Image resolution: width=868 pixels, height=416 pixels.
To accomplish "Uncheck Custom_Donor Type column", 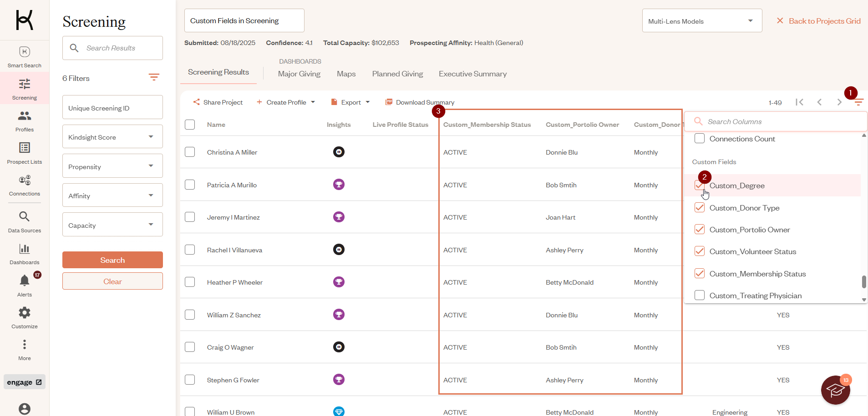I will (x=700, y=207).
